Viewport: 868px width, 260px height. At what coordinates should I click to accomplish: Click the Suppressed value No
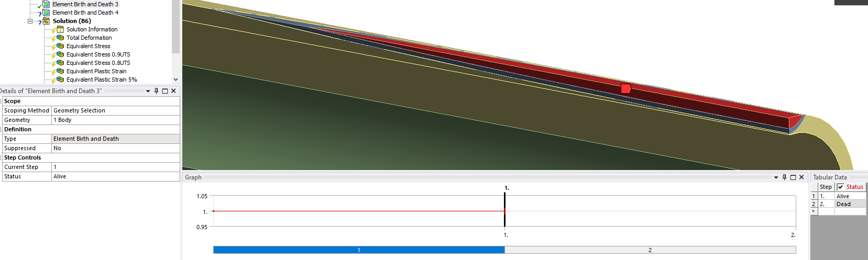116,148
